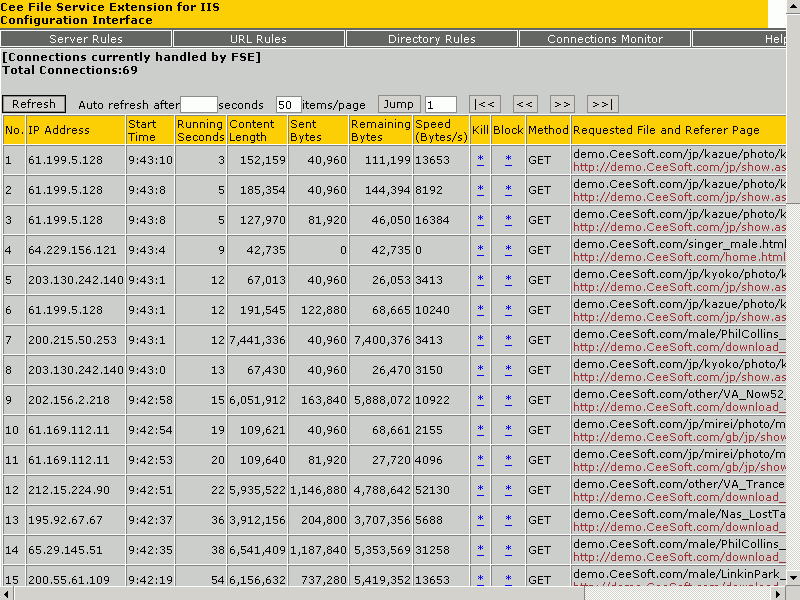Viewport: 800px width, 600px height.
Task: Click the items per page field
Action: click(288, 105)
